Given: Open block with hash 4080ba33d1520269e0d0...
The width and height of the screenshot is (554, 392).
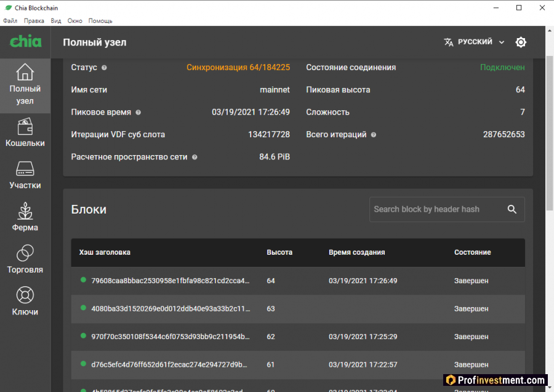Looking at the screenshot, I should coord(171,309).
